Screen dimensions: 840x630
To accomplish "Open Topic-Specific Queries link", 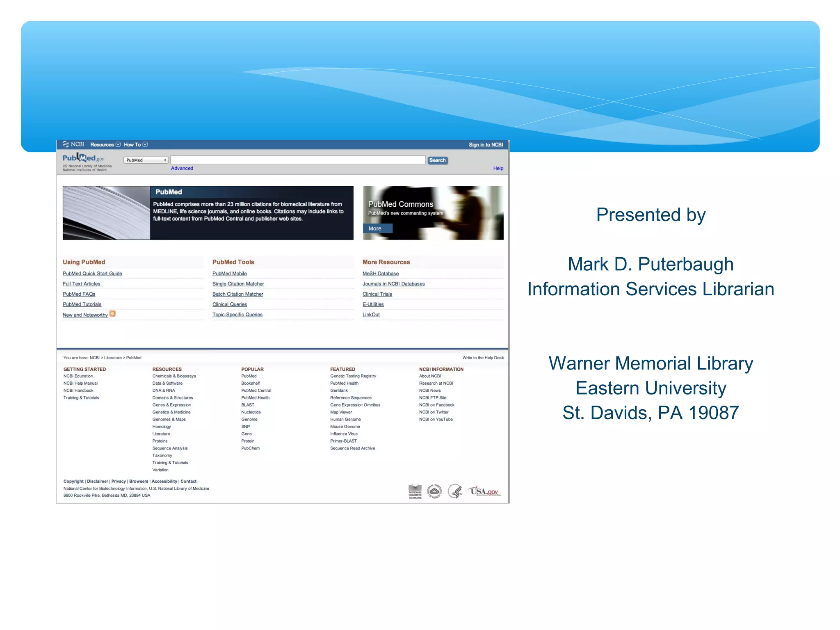I will 237,315.
